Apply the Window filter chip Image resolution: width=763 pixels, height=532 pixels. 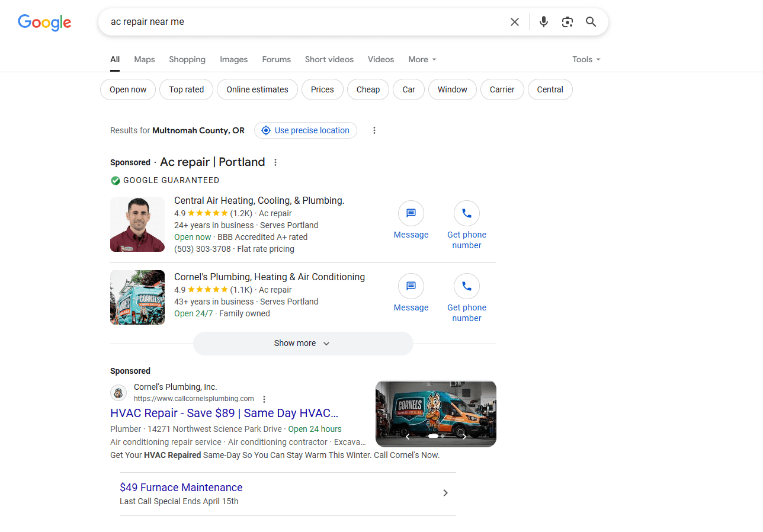(453, 89)
